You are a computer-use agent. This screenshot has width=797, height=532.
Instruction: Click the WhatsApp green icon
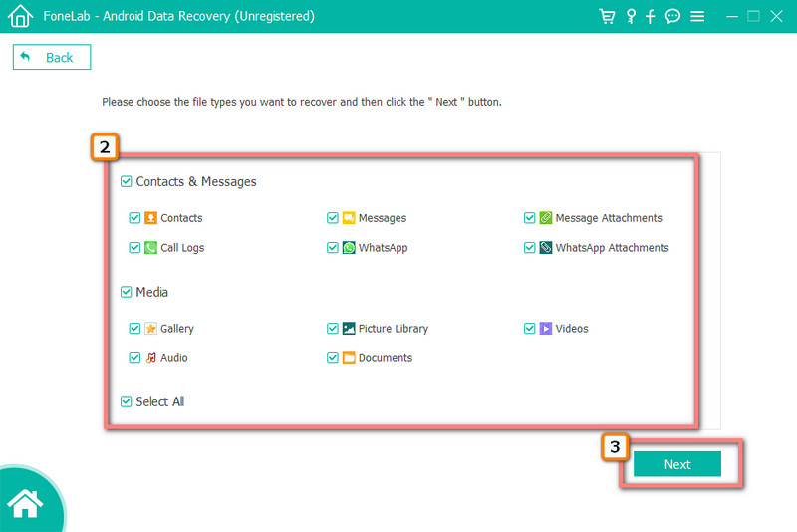point(349,248)
